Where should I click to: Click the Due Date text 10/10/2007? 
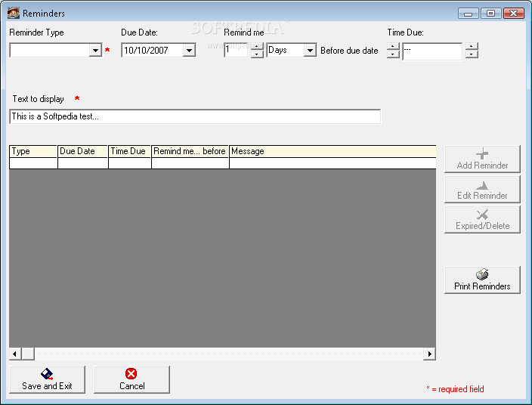147,51
